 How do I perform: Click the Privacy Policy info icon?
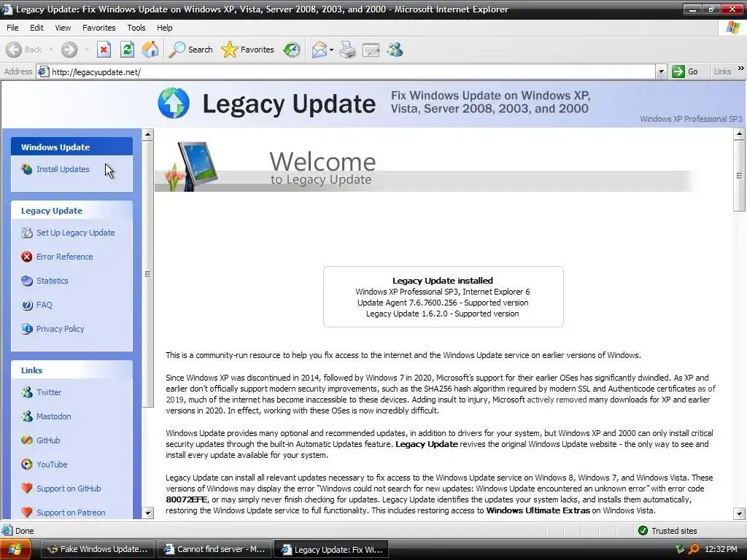click(27, 329)
